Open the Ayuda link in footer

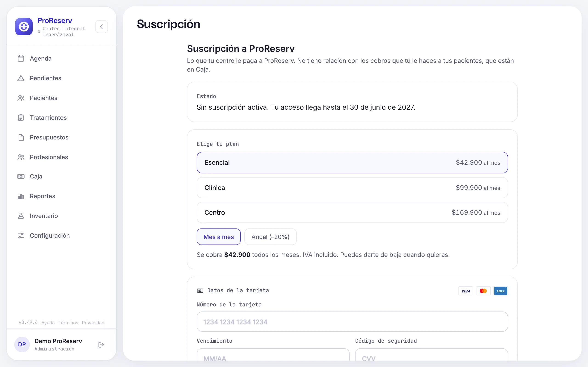coord(48,323)
